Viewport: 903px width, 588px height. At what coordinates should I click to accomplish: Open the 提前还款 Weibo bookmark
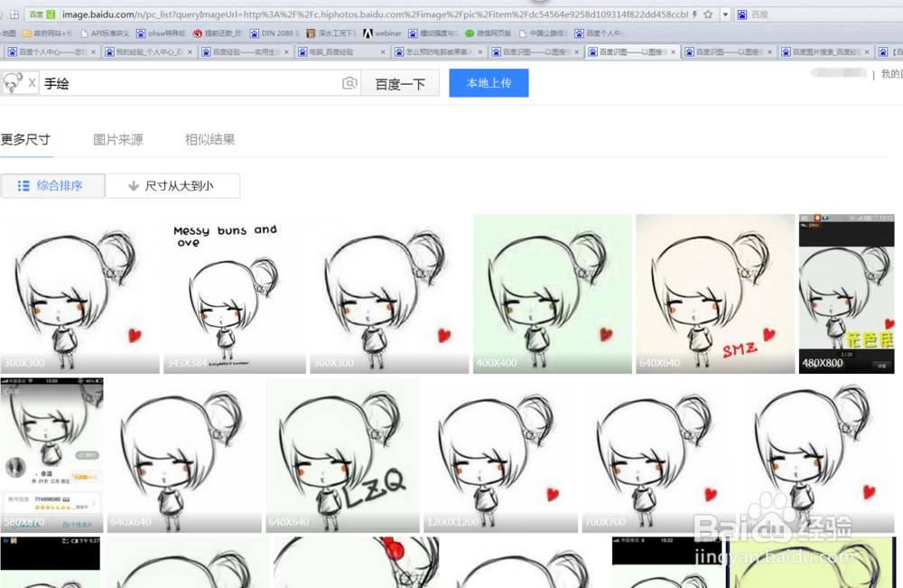(218, 33)
